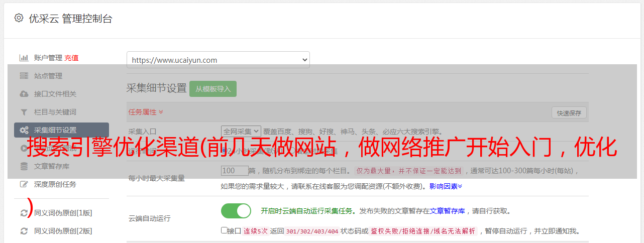Click the 从模板导入 button

coord(213,89)
